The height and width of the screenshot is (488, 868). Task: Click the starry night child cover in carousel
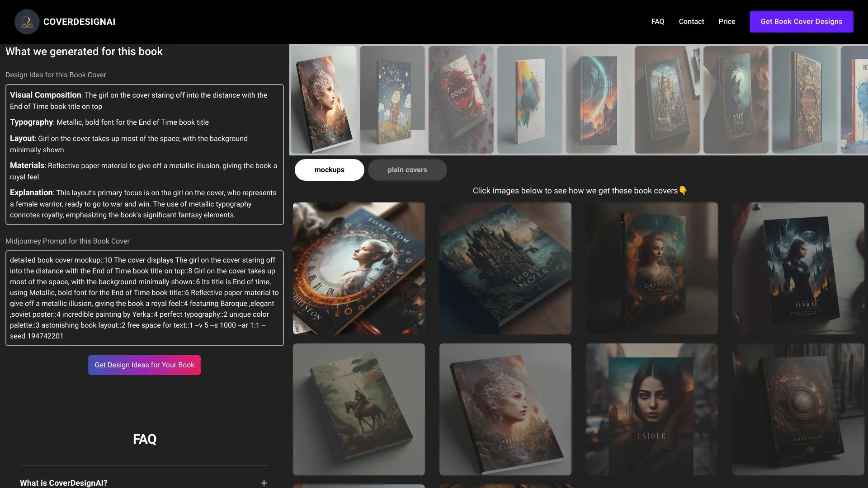[392, 99]
